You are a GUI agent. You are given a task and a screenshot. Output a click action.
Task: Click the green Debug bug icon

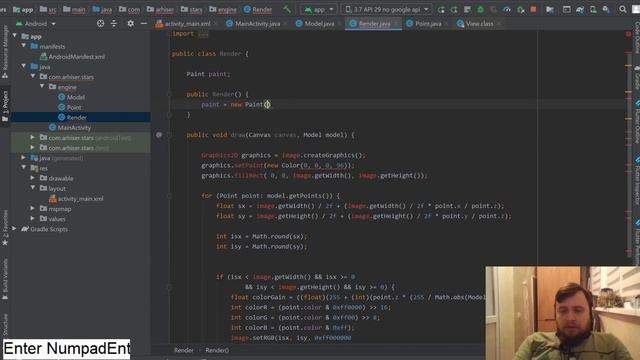click(480, 9)
